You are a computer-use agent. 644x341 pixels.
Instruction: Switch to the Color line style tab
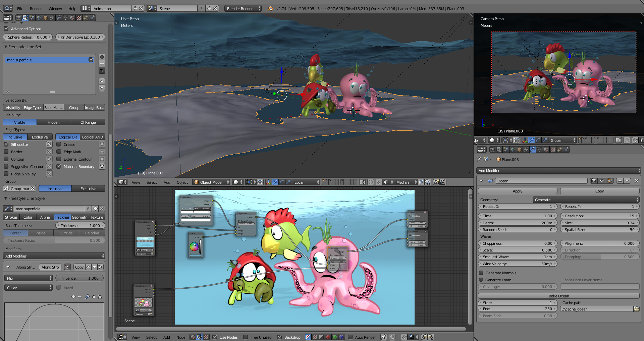coord(28,217)
